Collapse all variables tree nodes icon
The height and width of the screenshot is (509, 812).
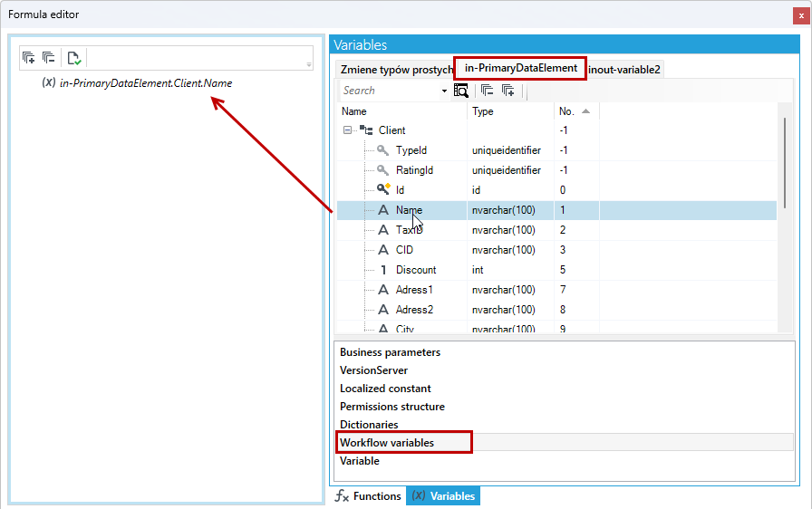488,91
